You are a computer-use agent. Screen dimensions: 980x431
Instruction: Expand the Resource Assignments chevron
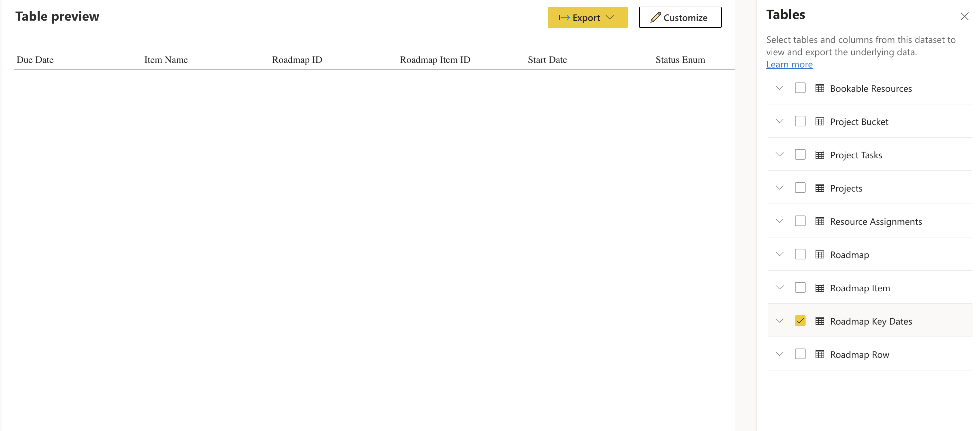coord(779,221)
